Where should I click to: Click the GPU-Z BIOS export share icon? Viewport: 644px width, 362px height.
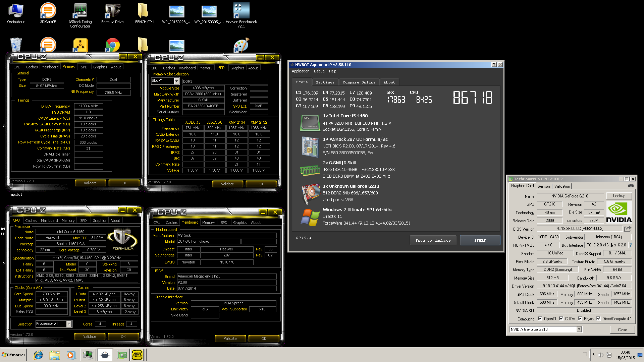pos(628,229)
